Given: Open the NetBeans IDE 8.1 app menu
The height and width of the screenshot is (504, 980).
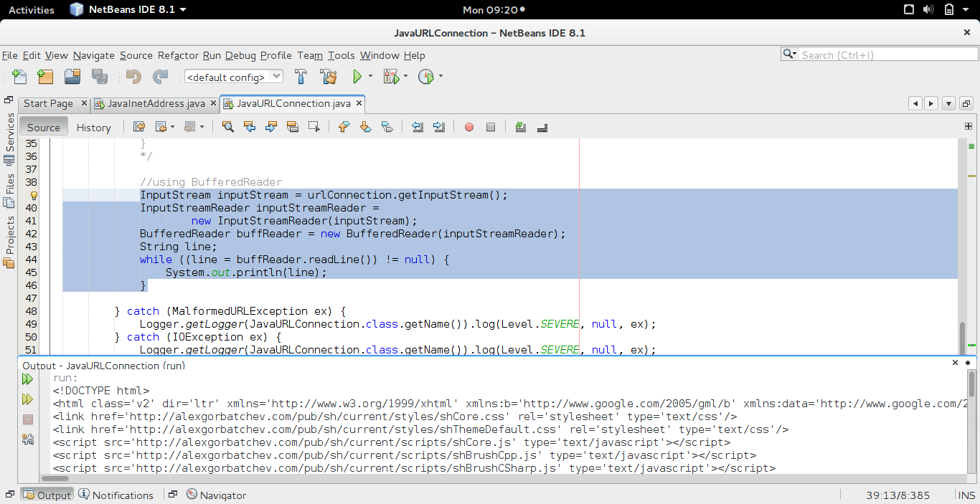Looking at the screenshot, I should coord(128,10).
